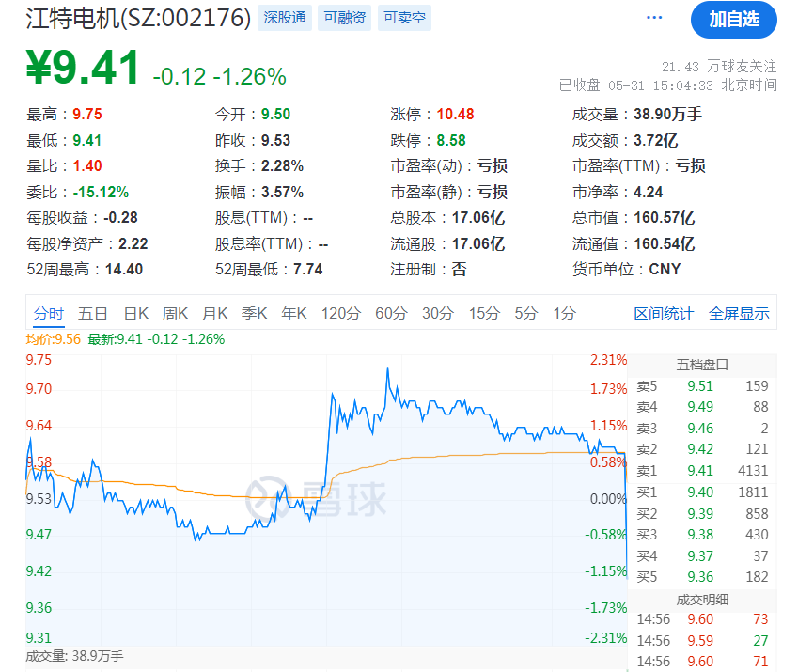Click the 14:56 trade row with volume 27
This screenshot has width=798, height=672.
click(702, 640)
